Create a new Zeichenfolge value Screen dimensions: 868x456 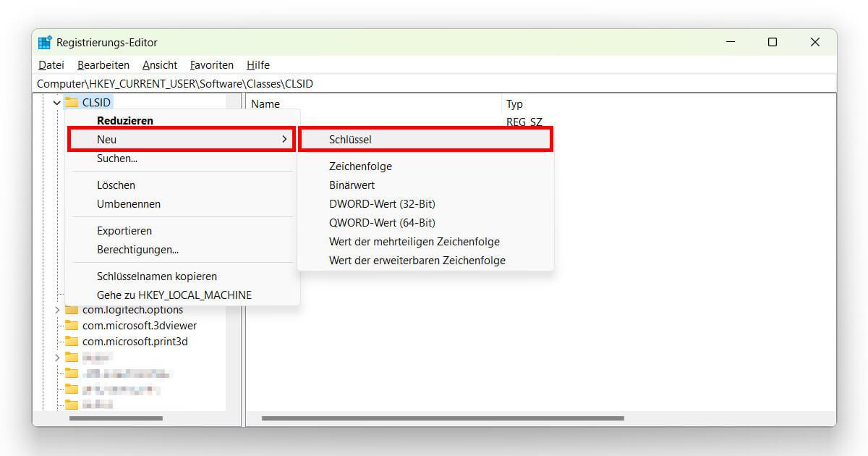coord(359,166)
